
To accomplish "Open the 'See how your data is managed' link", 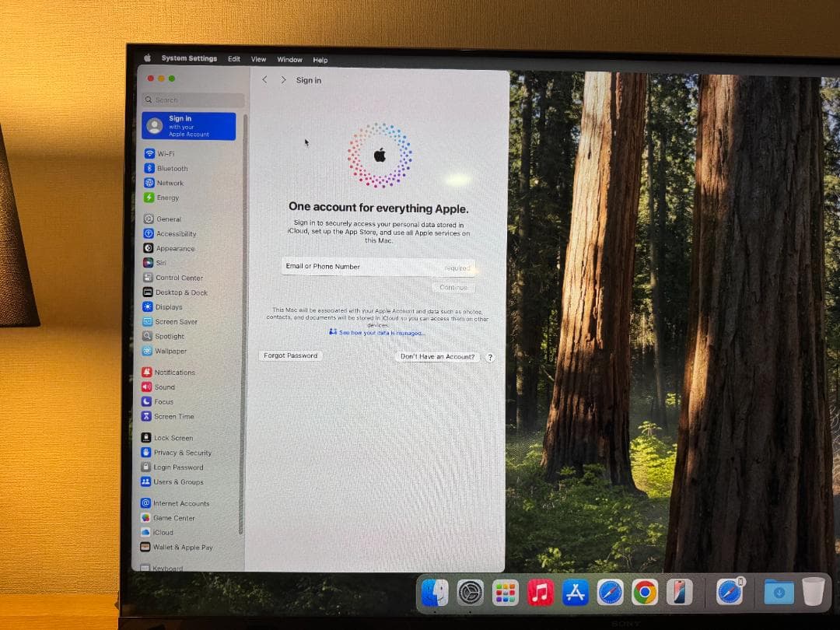I will [380, 333].
